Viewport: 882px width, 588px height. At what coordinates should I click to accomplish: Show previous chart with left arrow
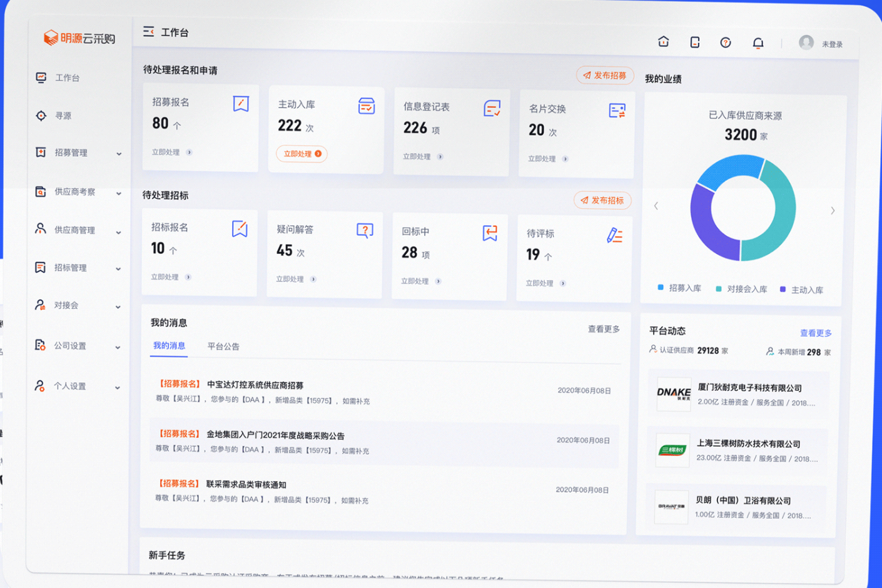(656, 206)
